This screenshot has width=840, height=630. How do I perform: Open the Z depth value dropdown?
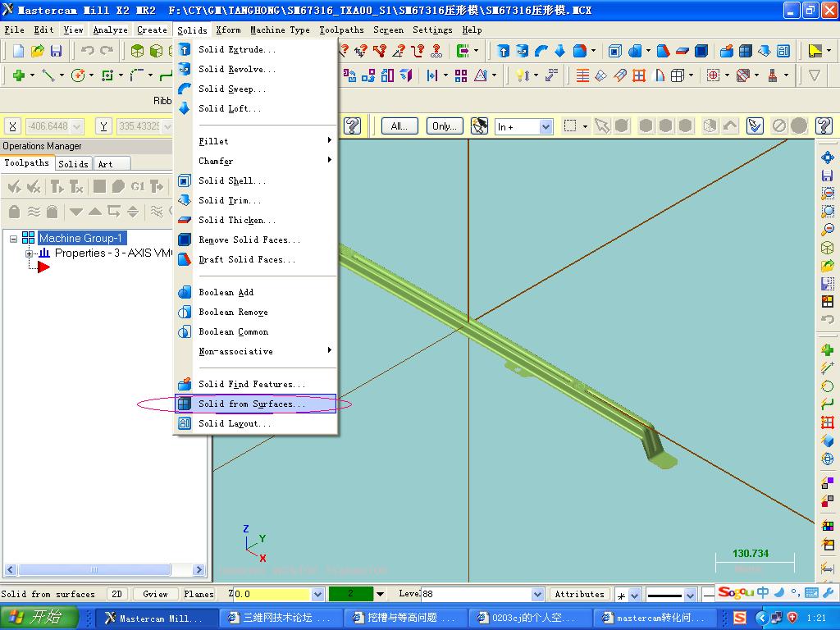pyautogui.click(x=317, y=594)
